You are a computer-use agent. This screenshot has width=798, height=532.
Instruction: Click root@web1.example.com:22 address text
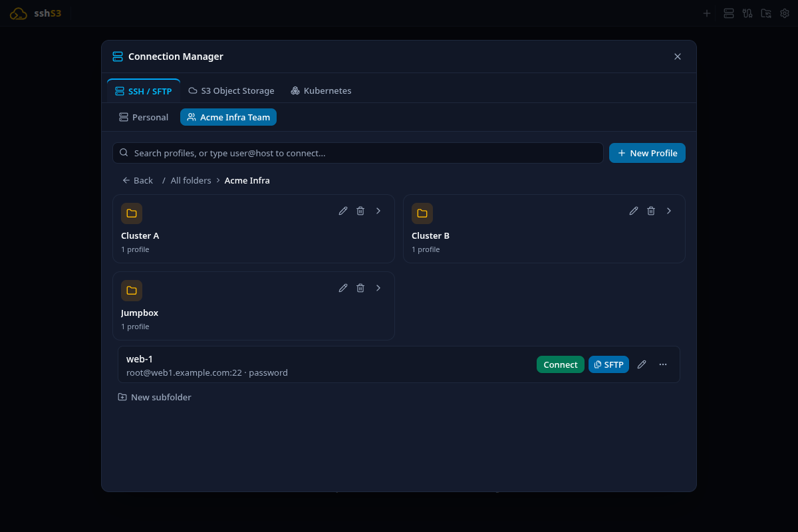(x=184, y=373)
